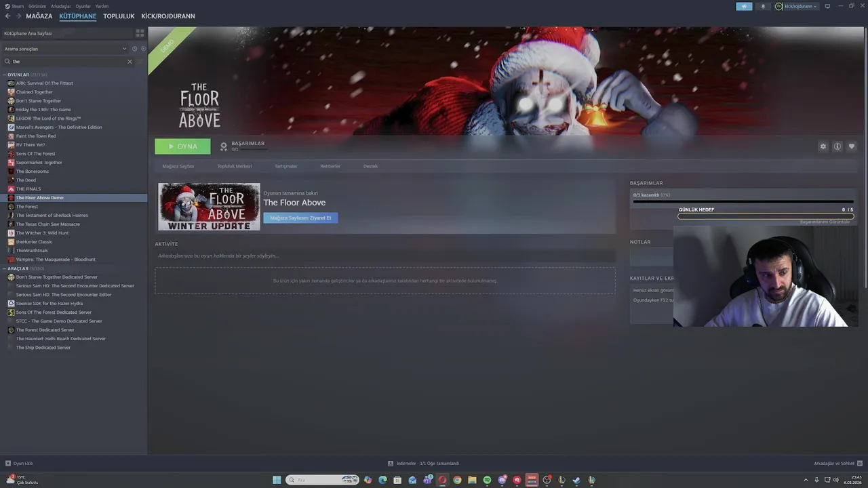The image size is (868, 488).
Task: Sort library by recent activity clock icon
Action: (x=134, y=49)
